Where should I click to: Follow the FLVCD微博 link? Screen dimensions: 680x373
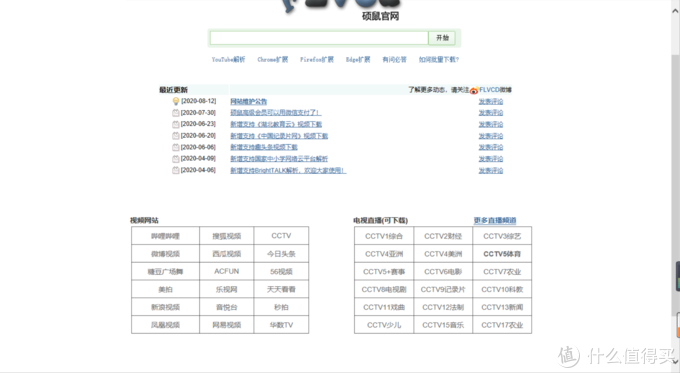(495, 90)
